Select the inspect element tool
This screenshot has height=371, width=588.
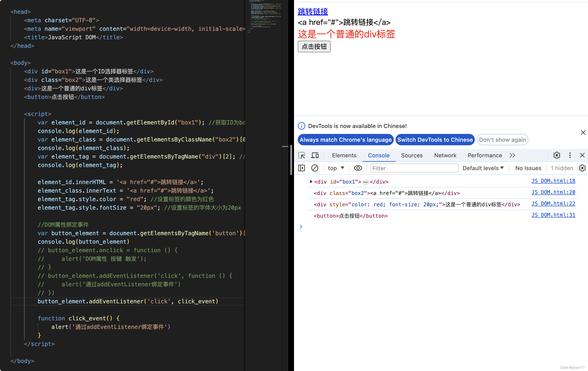(x=302, y=155)
